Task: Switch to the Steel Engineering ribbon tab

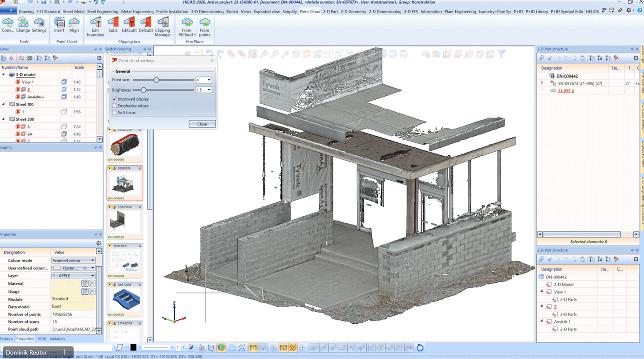Action: (x=103, y=11)
